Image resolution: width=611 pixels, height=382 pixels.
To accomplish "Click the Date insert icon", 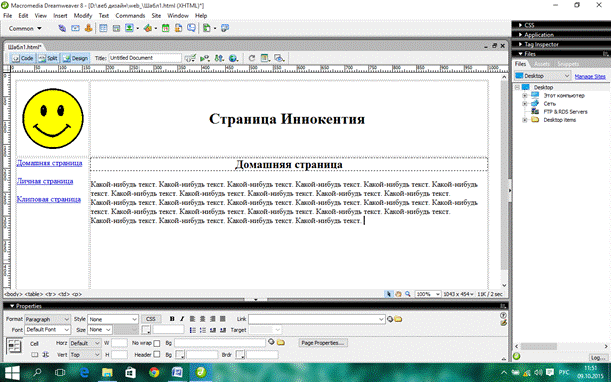I will point(166,28).
